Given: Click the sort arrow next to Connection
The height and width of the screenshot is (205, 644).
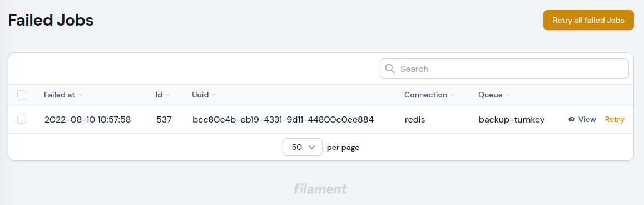Looking at the screenshot, I should pyautogui.click(x=453, y=95).
